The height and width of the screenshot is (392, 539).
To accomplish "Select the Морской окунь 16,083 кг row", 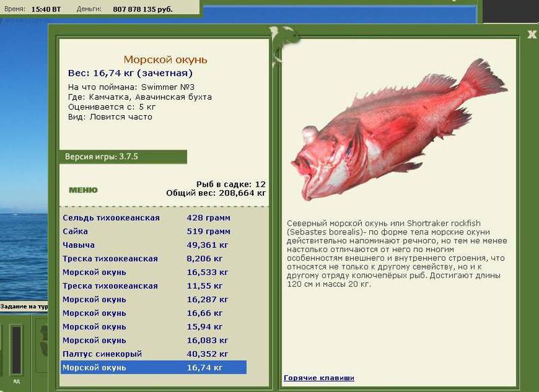I will point(154,340).
